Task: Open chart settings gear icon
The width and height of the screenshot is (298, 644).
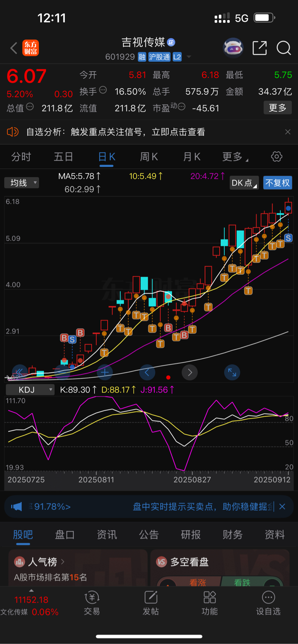Action: point(277,157)
